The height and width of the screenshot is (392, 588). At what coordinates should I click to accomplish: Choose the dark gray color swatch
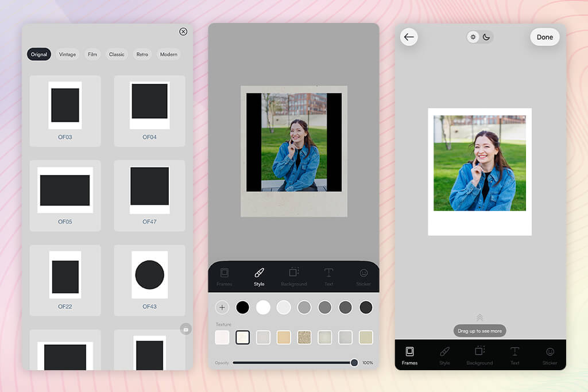(x=345, y=307)
